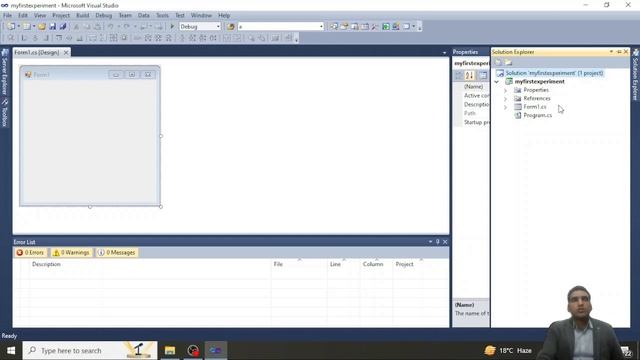Open File Explorer from the taskbar
Image resolution: width=640 pixels, height=360 pixels.
click(x=170, y=351)
